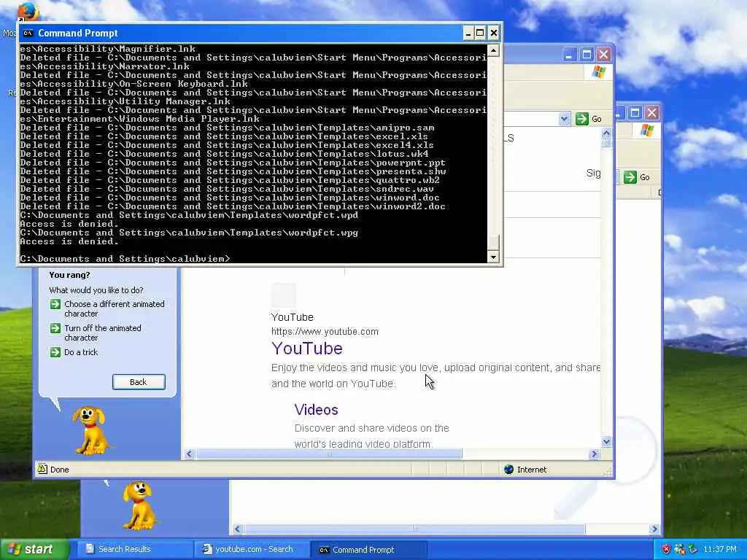Click browser vertical scrollbar down arrow
The height and width of the screenshot is (560, 747).
(606, 441)
